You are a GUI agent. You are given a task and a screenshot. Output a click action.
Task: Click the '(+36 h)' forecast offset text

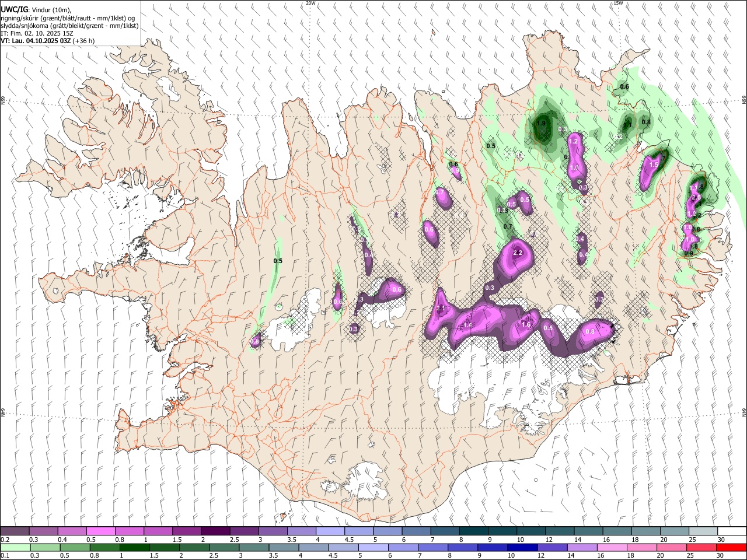click(84, 41)
